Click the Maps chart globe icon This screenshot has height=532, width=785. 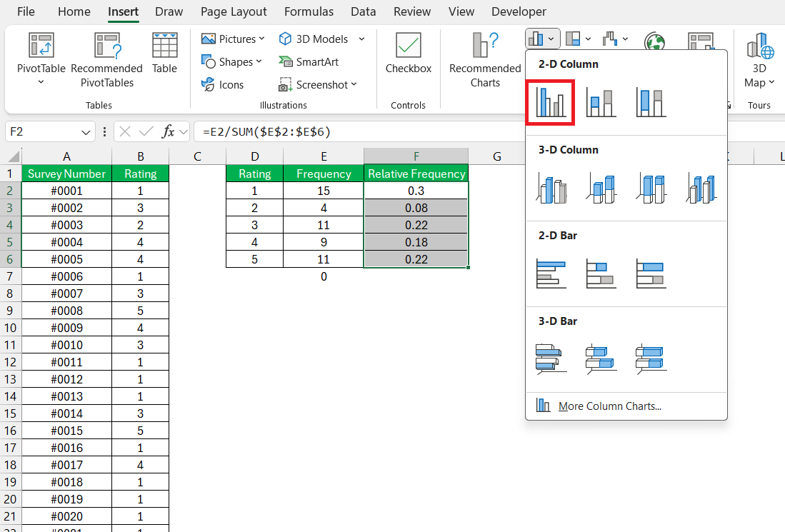tap(655, 42)
